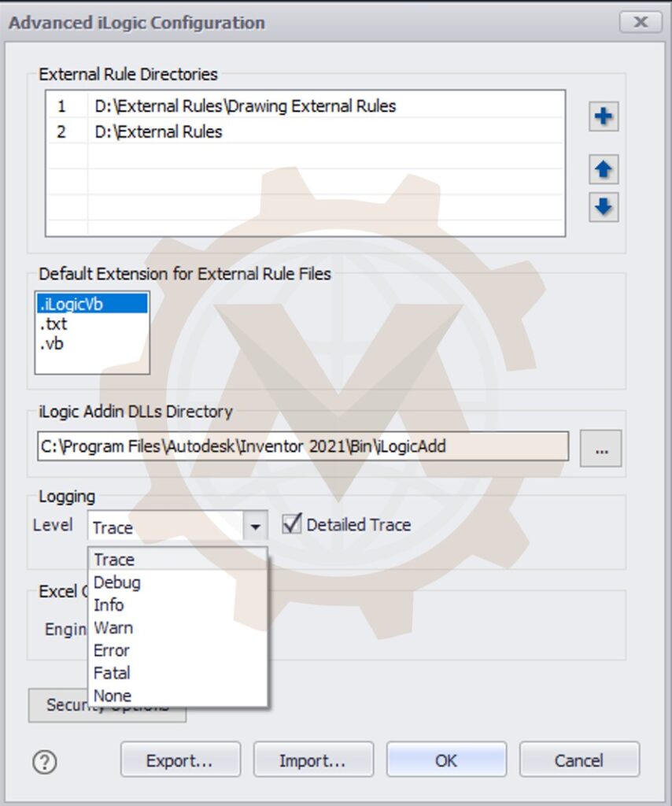Choose Error logging level
The height and width of the screenshot is (806, 672).
click(x=178, y=650)
